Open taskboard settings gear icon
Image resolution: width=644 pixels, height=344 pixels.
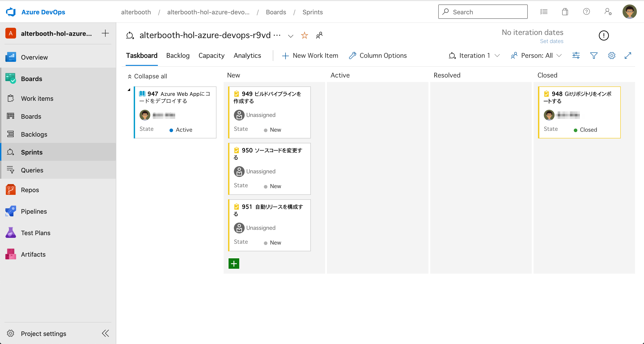tap(612, 56)
